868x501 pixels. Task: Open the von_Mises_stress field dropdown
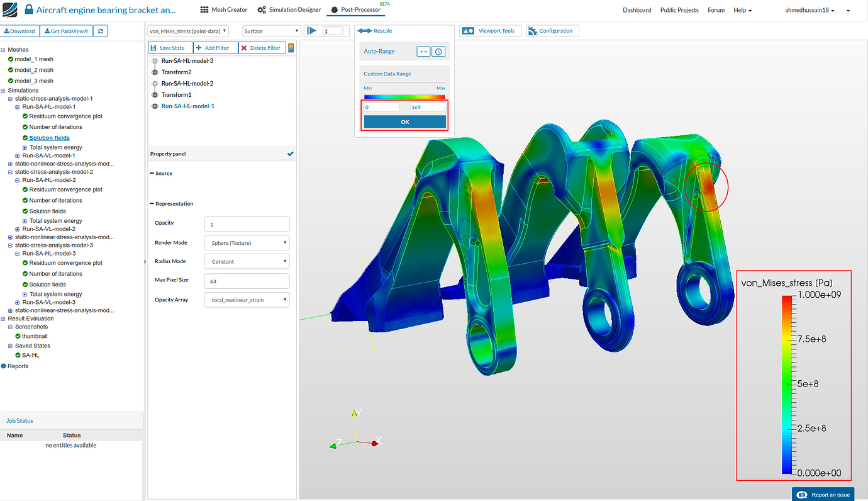pyautogui.click(x=223, y=30)
